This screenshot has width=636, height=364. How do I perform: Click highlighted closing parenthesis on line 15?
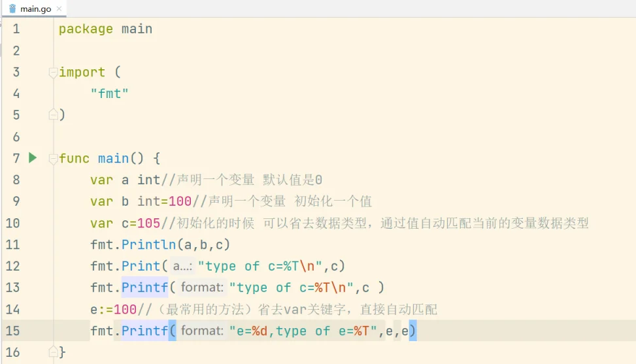coord(412,331)
